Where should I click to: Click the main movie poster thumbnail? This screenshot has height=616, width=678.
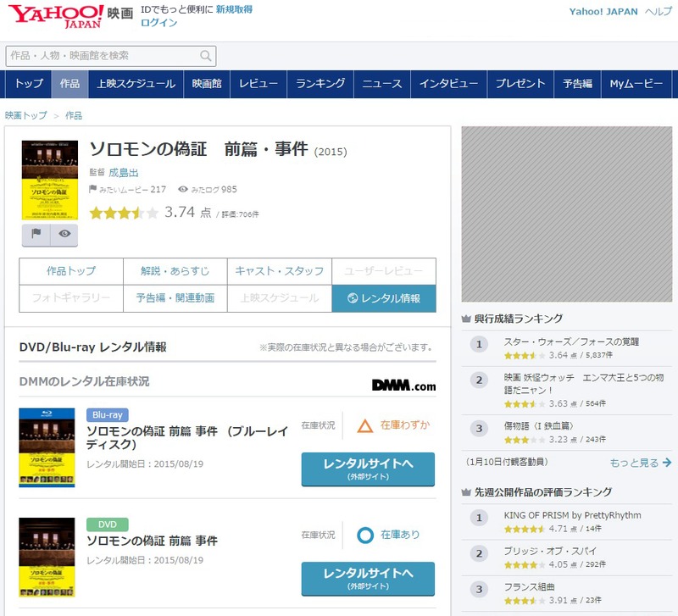click(x=50, y=180)
